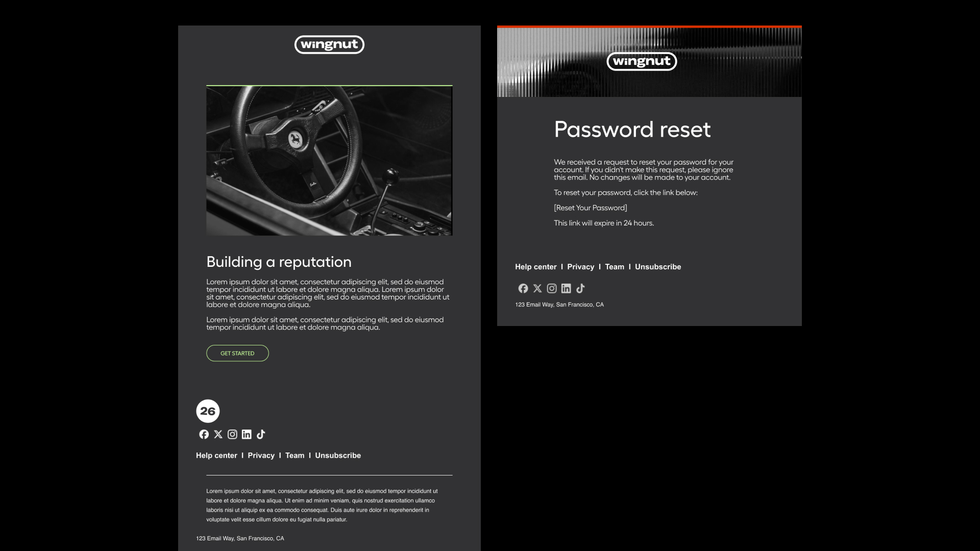Click Unsubscribe in left email footer
The image size is (980, 551).
pos(337,455)
